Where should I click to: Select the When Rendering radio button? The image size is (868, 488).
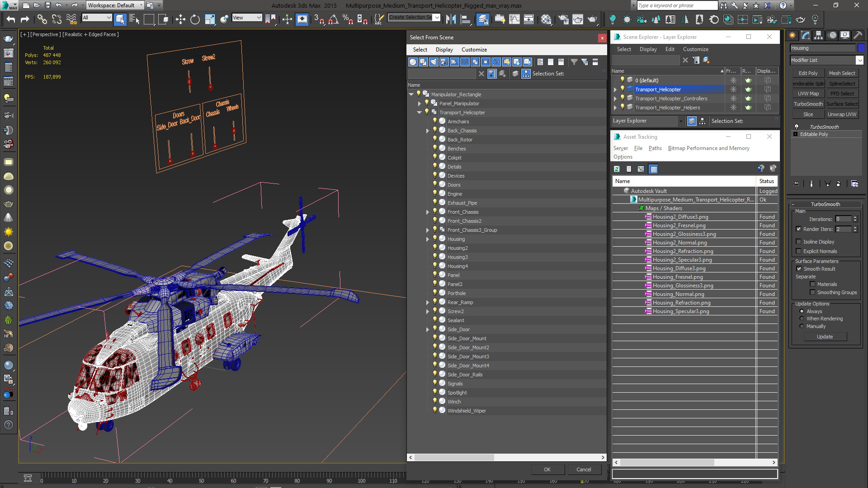click(x=802, y=319)
